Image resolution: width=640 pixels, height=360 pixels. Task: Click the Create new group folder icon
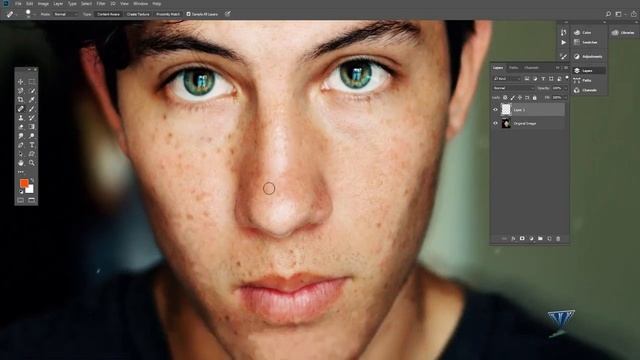[540, 238]
